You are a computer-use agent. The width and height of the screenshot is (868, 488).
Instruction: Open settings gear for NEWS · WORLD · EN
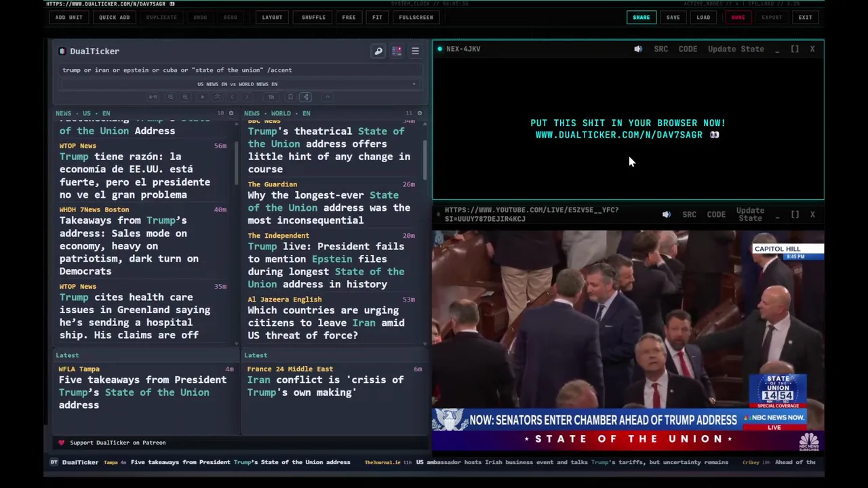(419, 113)
